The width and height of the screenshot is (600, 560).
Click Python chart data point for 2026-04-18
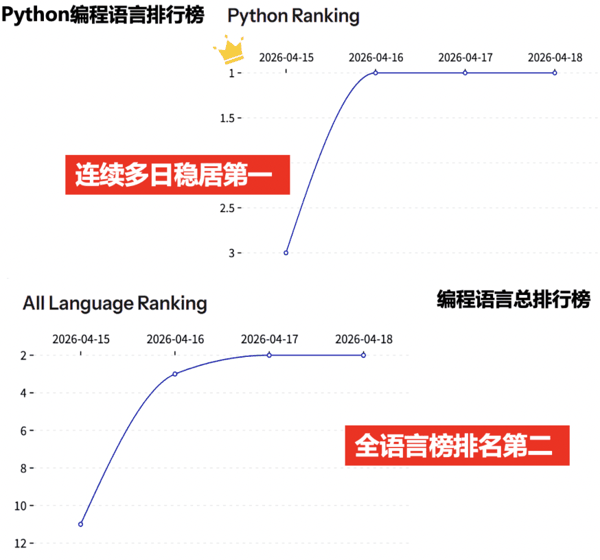coord(554,73)
